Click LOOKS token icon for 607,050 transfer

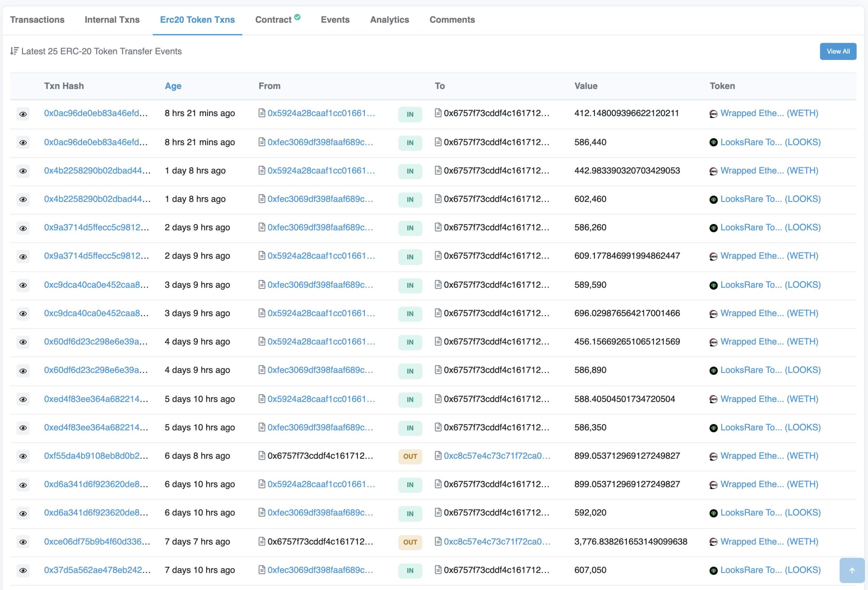pyautogui.click(x=713, y=571)
